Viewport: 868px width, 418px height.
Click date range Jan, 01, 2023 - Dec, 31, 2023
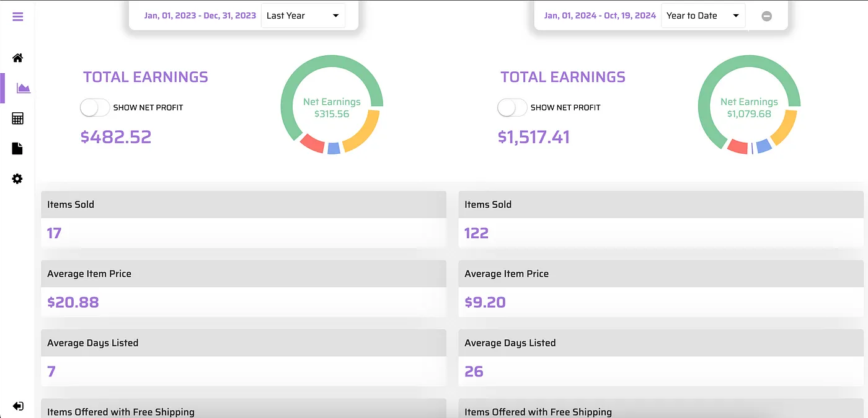(200, 16)
